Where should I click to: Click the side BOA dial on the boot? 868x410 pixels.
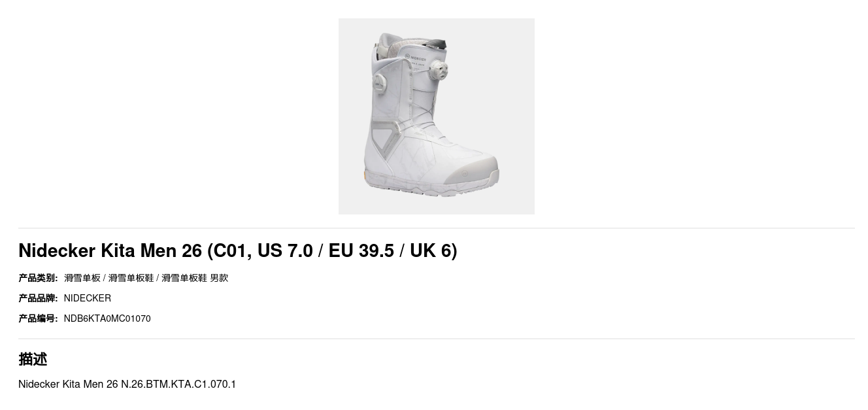click(380, 81)
